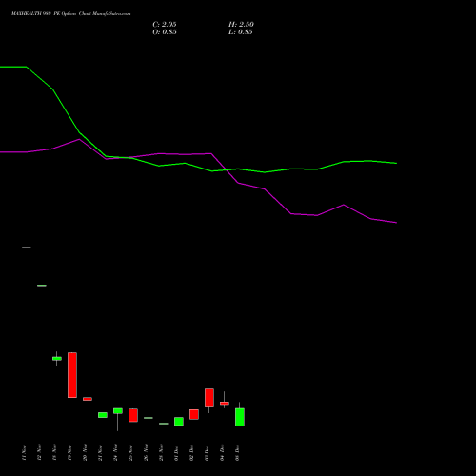Click the green candle for 01 Dec

[x=179, y=422]
